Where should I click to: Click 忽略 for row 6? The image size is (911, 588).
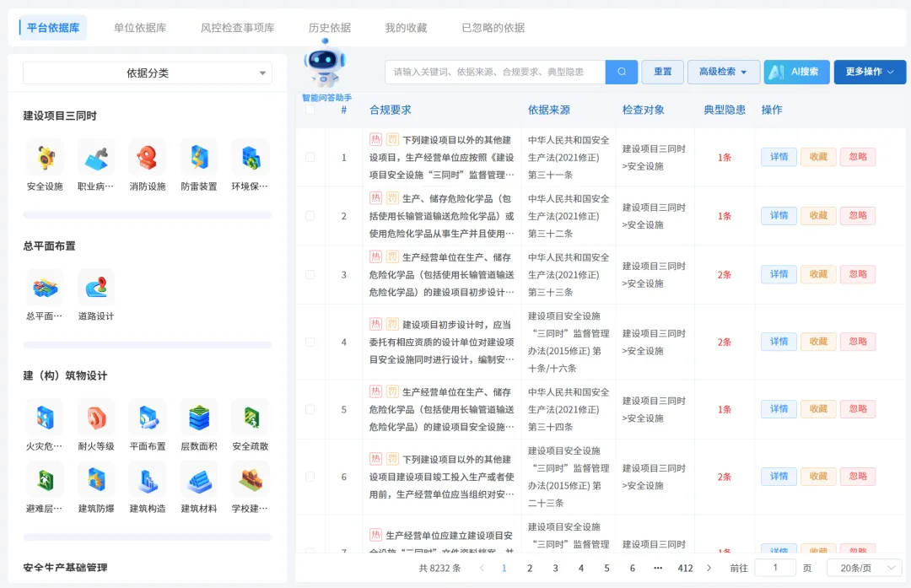[x=858, y=477]
